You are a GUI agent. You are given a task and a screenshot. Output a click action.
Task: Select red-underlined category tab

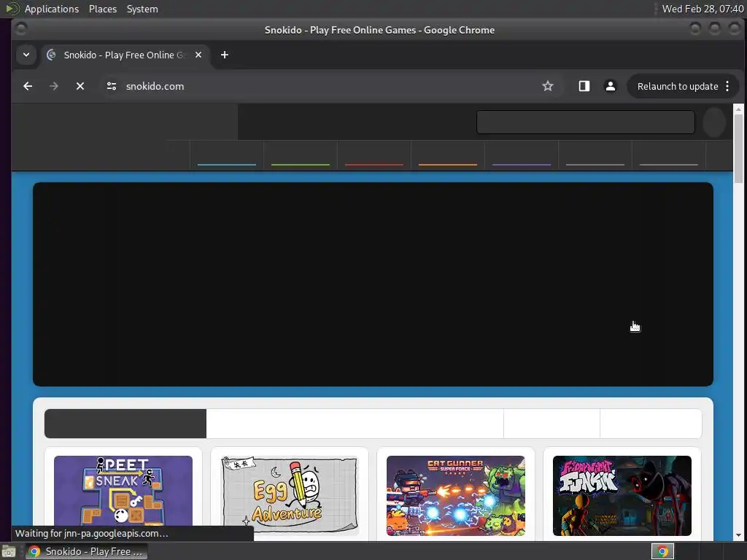point(374,156)
